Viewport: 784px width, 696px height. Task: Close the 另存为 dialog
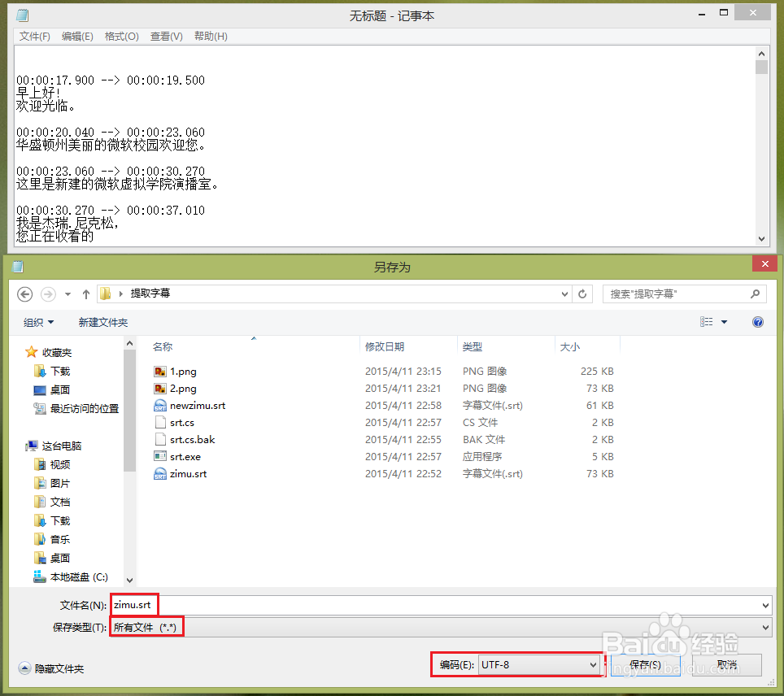tap(765, 264)
